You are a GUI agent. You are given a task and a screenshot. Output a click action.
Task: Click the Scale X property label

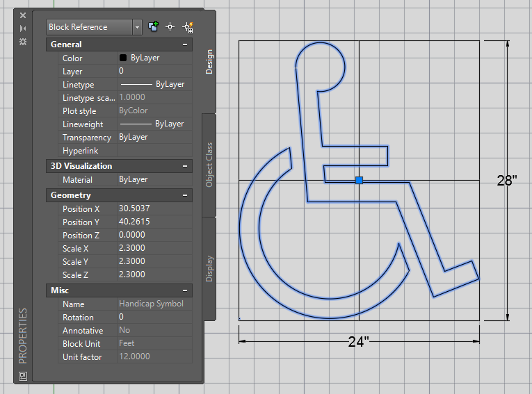tap(75, 249)
